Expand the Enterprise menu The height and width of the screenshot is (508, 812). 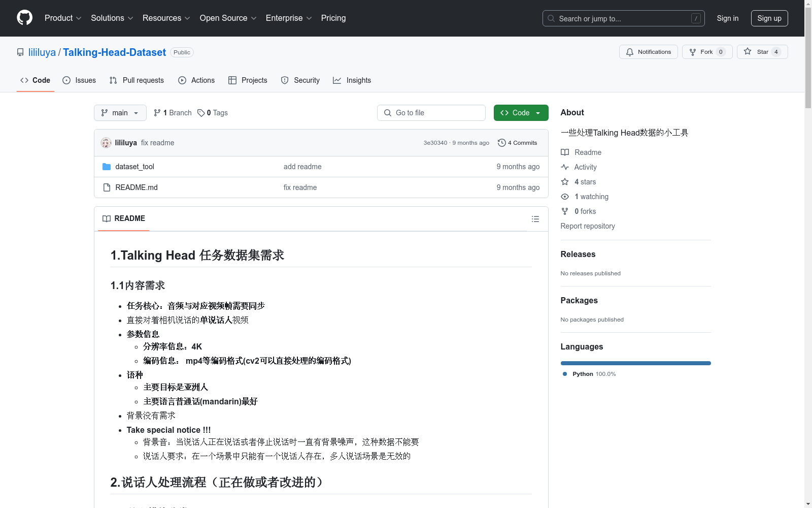coord(289,18)
